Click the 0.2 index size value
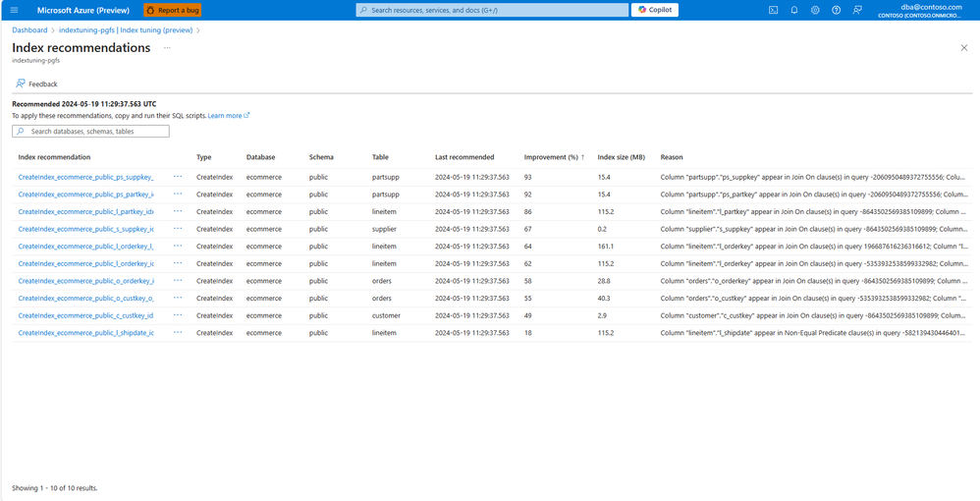The height and width of the screenshot is (501, 980). pyautogui.click(x=602, y=229)
